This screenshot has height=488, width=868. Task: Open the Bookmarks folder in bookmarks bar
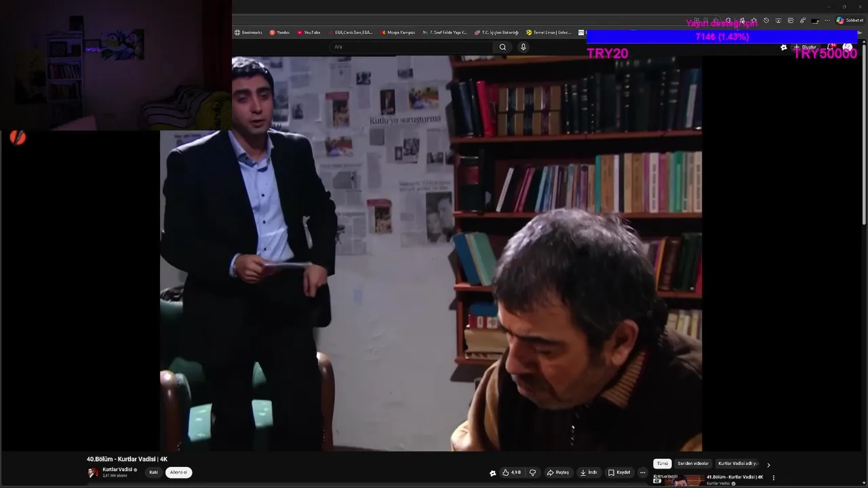pos(248,33)
